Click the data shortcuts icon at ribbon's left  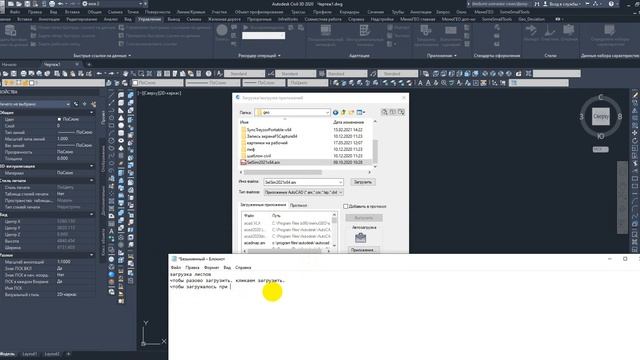point(10,30)
